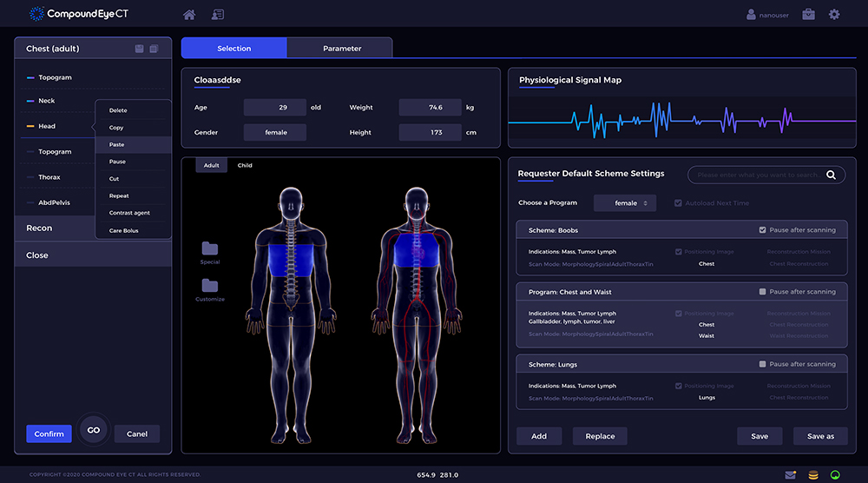This screenshot has width=868, height=483.
Task: Open the Customize folder icon
Action: (x=210, y=286)
